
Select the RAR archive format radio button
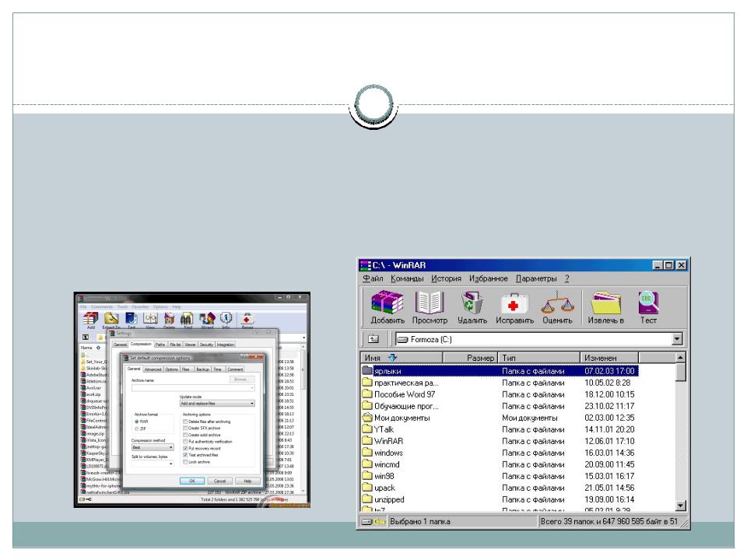137,422
